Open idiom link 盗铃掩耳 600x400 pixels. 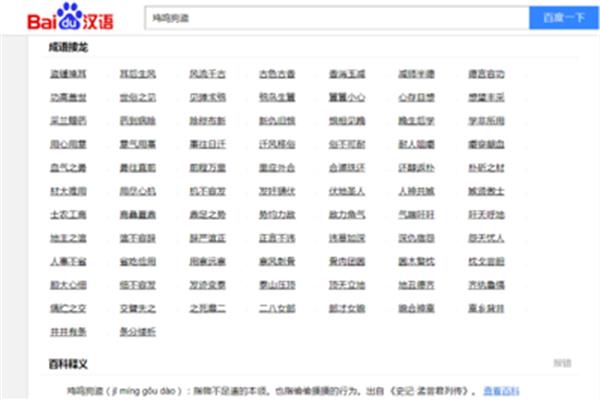click(x=68, y=74)
